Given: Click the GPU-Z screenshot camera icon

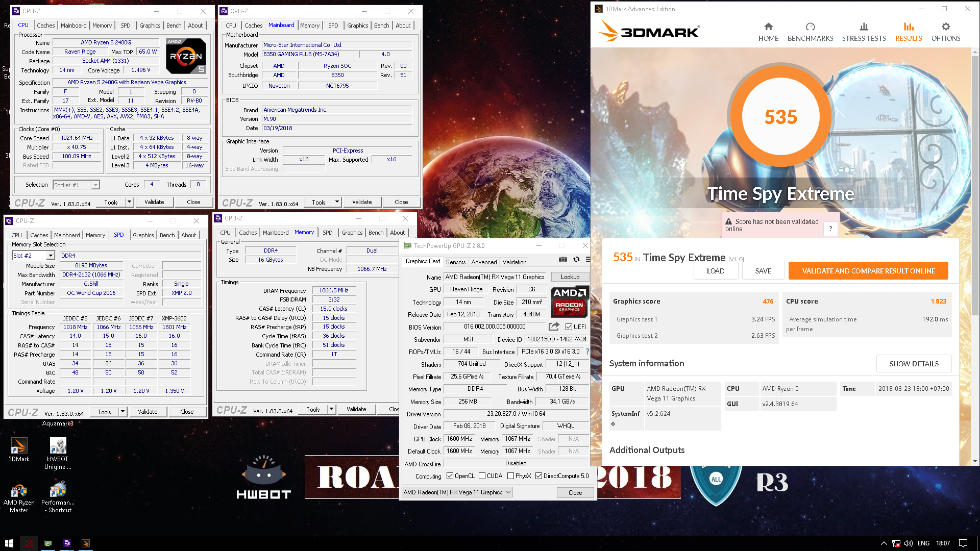Looking at the screenshot, I should tap(562, 259).
